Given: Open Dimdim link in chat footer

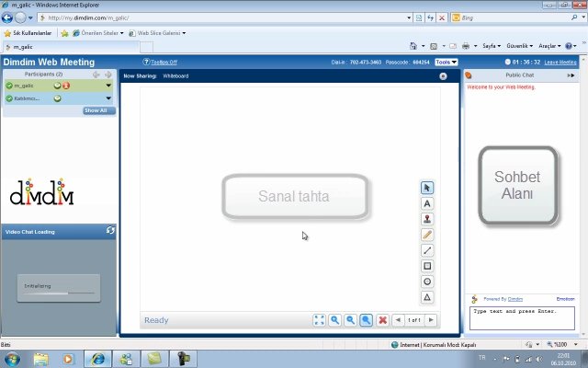Looking at the screenshot, I should [x=514, y=299].
